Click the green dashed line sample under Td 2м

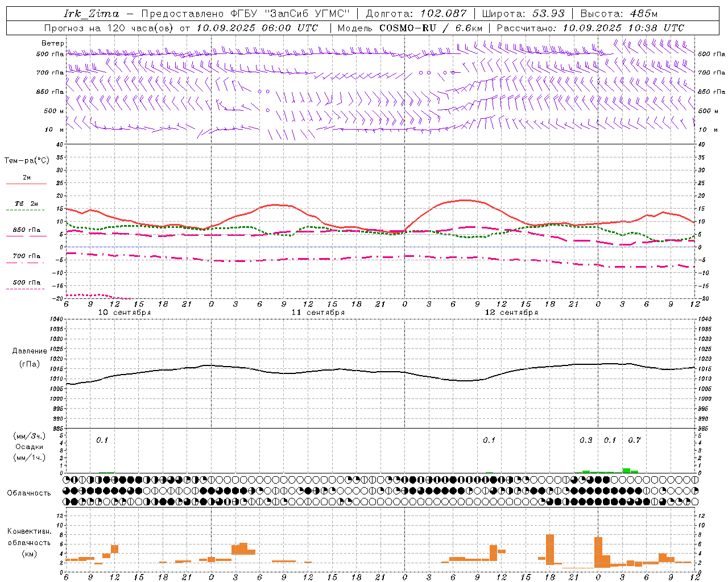pos(26,210)
